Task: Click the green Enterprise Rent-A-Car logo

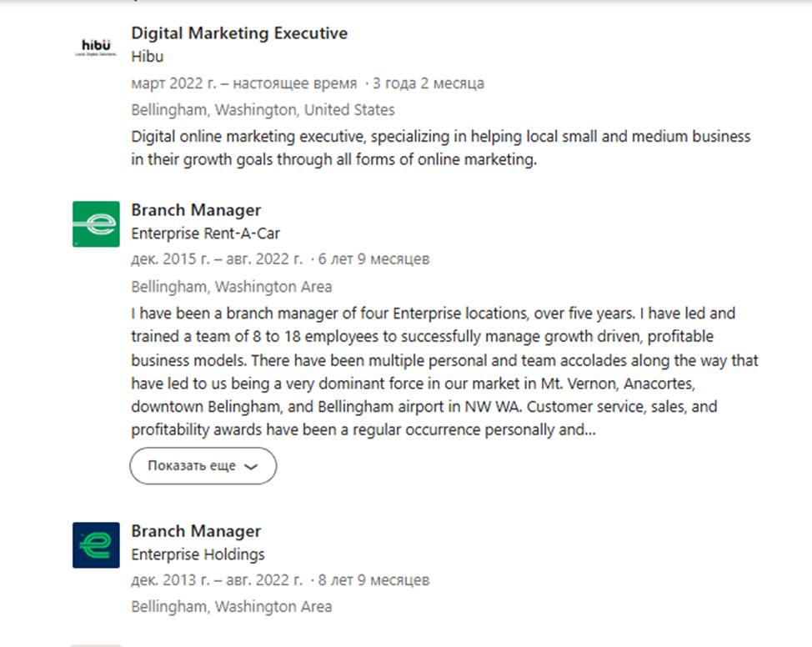Action: click(x=96, y=223)
